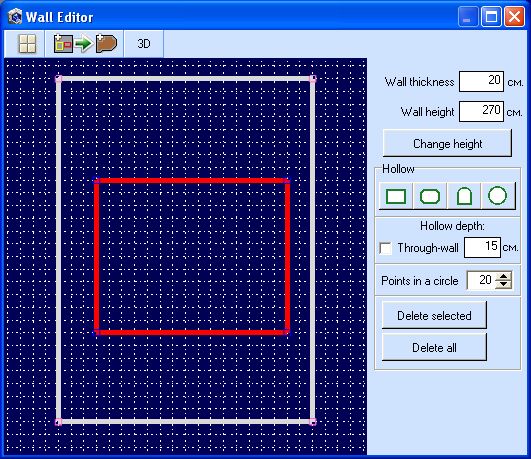The height and width of the screenshot is (459, 531).
Task: Decrease Points in a circle value
Action: click(503, 284)
